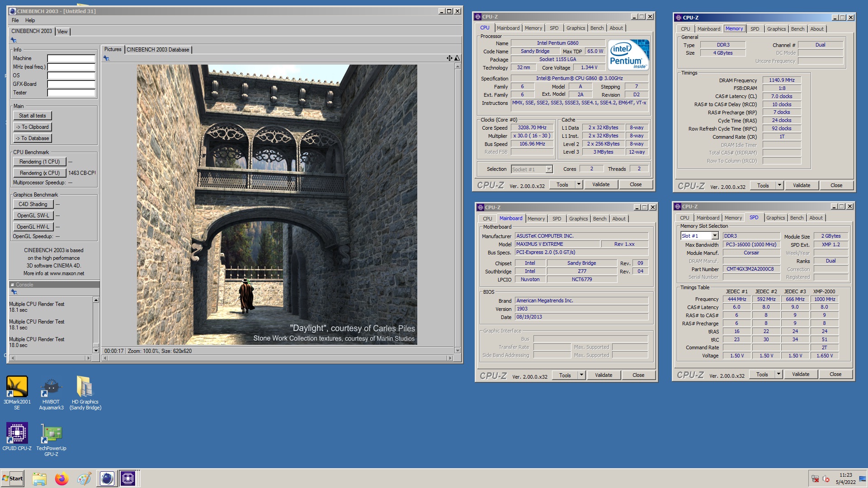
Task: Click Machine input field
Action: point(71,58)
